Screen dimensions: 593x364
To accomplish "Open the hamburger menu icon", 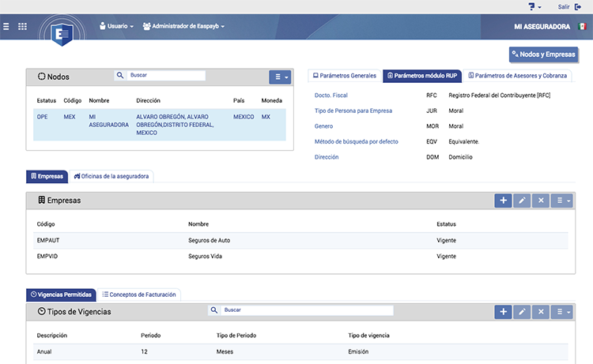I will click(6, 26).
